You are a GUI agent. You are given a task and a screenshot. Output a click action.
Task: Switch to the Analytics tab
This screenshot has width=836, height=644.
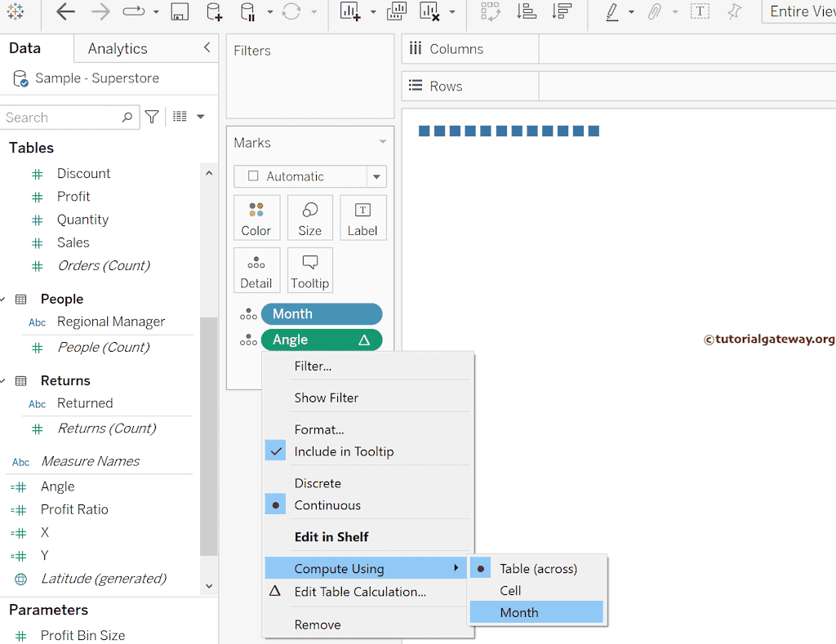(x=118, y=49)
